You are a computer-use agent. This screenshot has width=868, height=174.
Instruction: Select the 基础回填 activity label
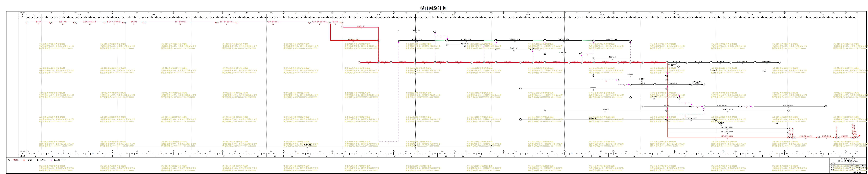pyautogui.click(x=335, y=22)
